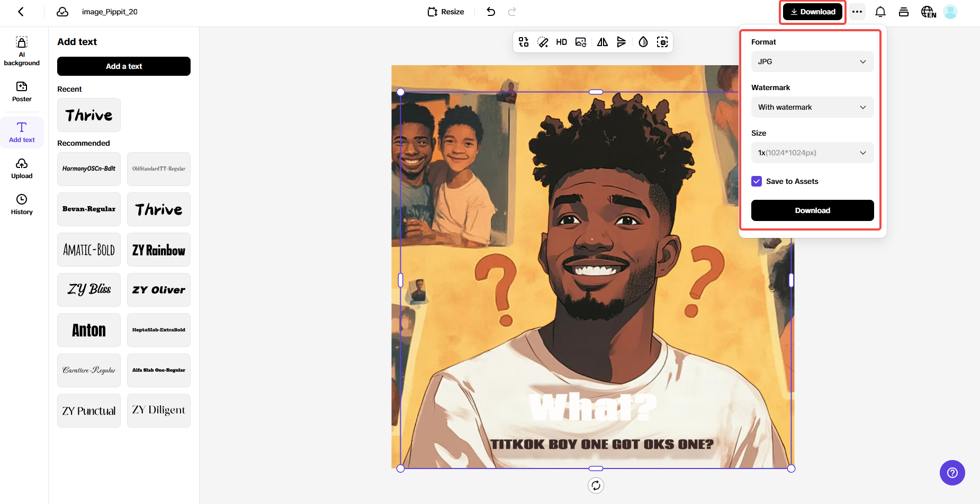Toggle the Save to Assets checkbox
This screenshot has height=504, width=980.
tap(757, 181)
